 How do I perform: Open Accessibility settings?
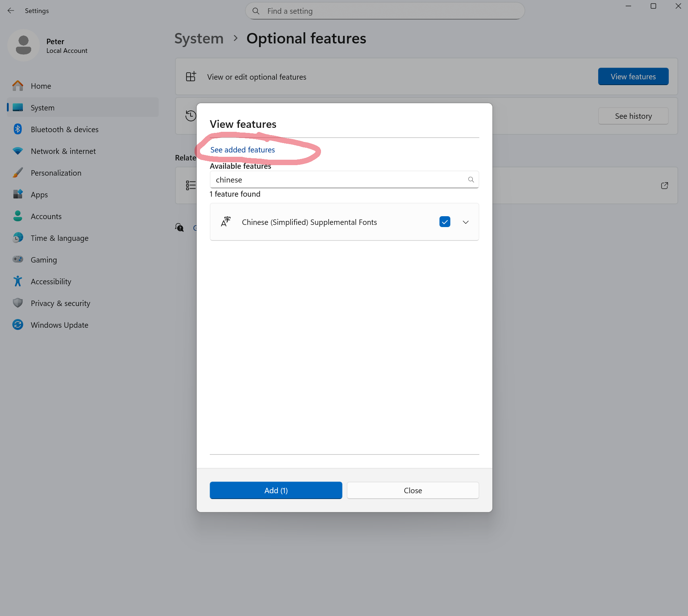[83, 281]
